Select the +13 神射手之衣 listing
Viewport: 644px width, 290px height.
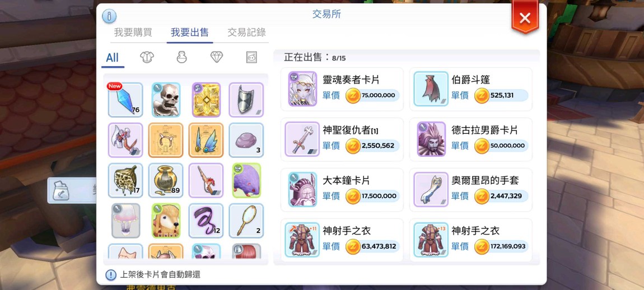[x=470, y=240]
